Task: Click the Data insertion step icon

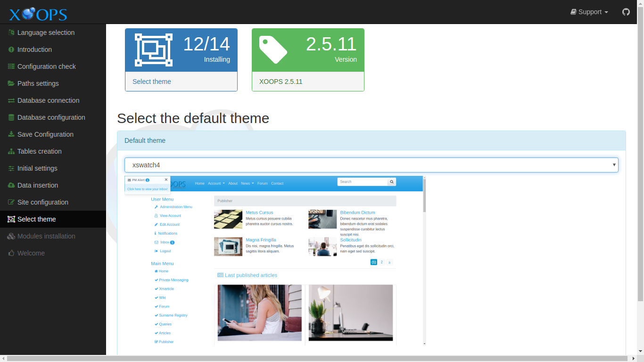Action: (x=10, y=185)
